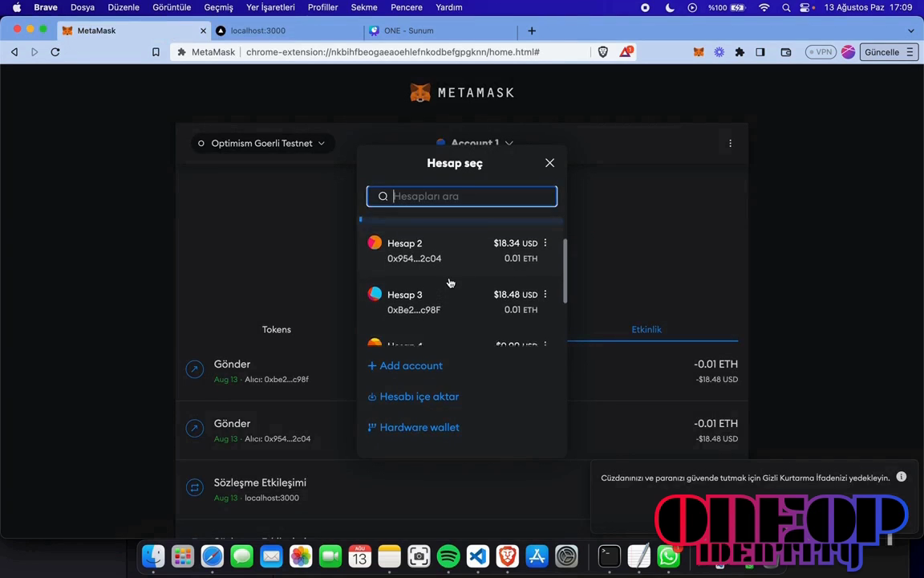Viewport: 924px width, 578px height.
Task: Open Spotify from the Dock
Action: pyautogui.click(x=448, y=556)
